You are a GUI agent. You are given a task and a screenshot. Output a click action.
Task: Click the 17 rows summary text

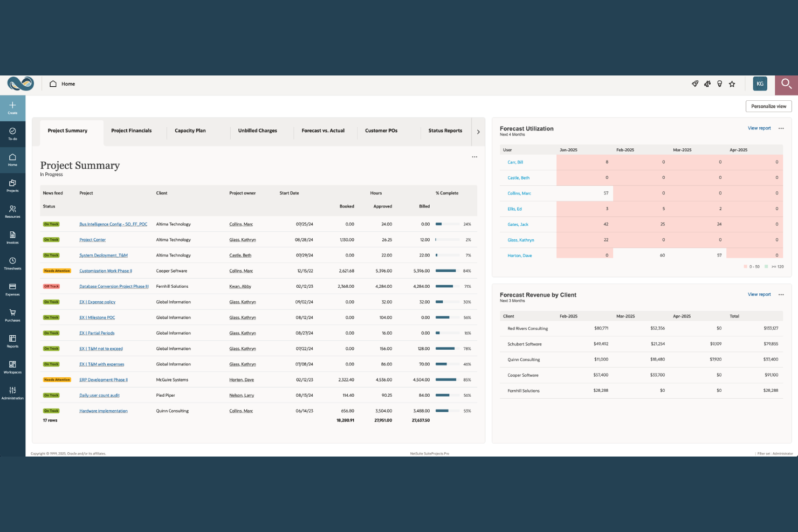click(50, 420)
